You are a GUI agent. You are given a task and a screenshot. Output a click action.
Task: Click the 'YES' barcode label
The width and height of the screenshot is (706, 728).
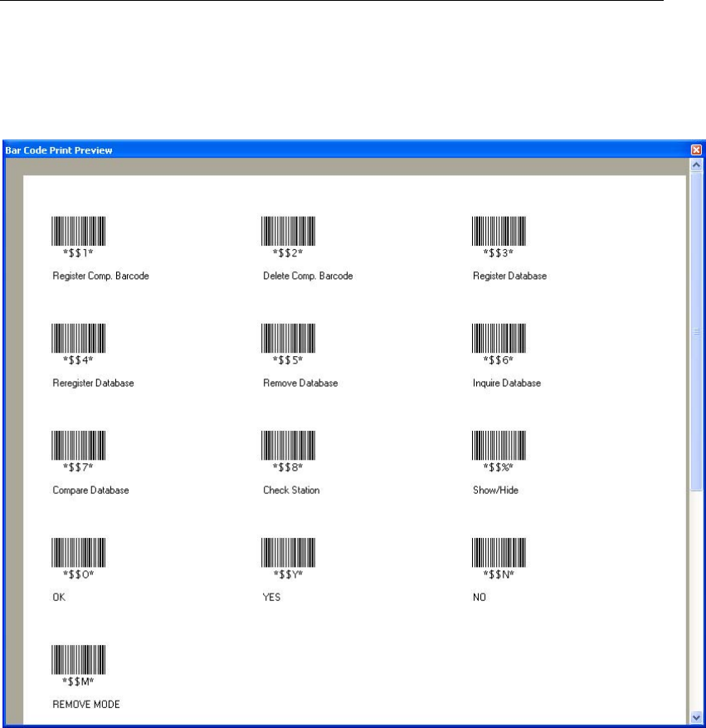(x=271, y=598)
